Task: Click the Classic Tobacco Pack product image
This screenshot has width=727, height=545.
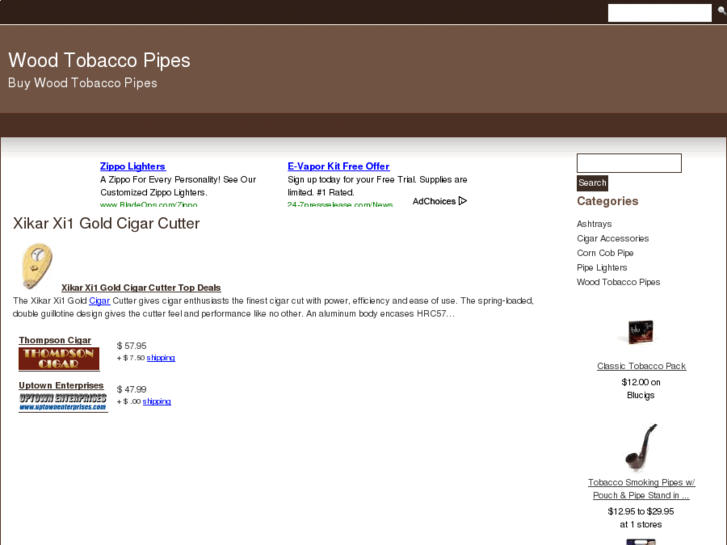Action: click(x=641, y=332)
